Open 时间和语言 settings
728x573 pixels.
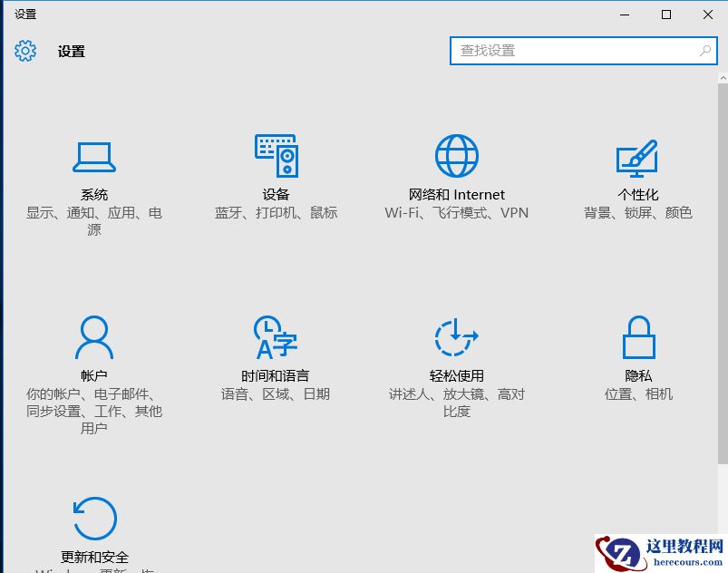pyautogui.click(x=276, y=354)
